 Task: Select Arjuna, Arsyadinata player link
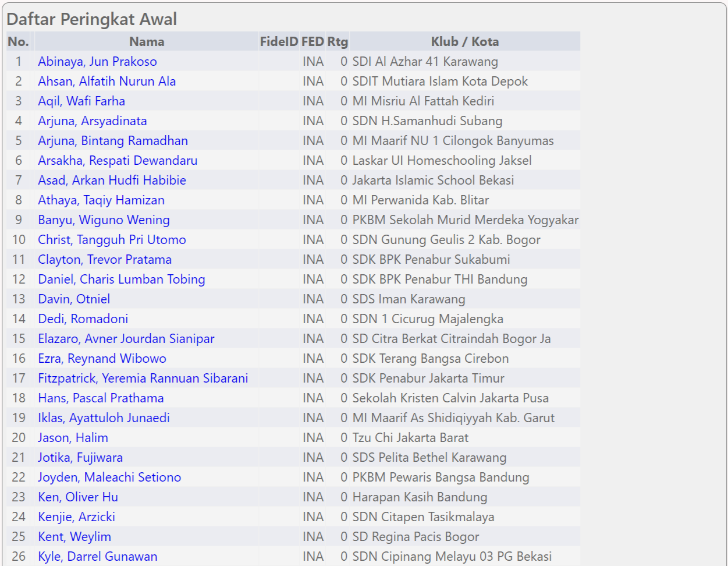pyautogui.click(x=92, y=121)
